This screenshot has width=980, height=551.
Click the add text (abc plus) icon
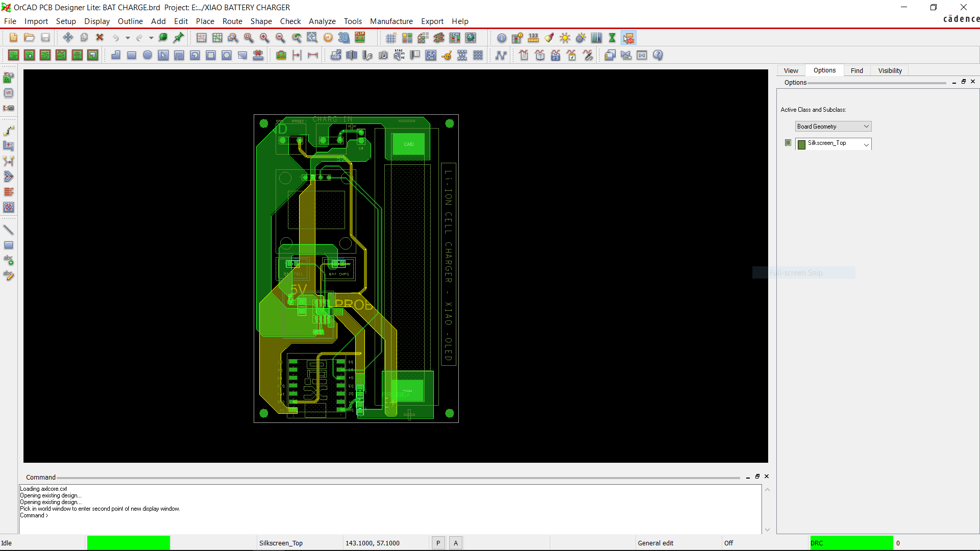(x=9, y=260)
